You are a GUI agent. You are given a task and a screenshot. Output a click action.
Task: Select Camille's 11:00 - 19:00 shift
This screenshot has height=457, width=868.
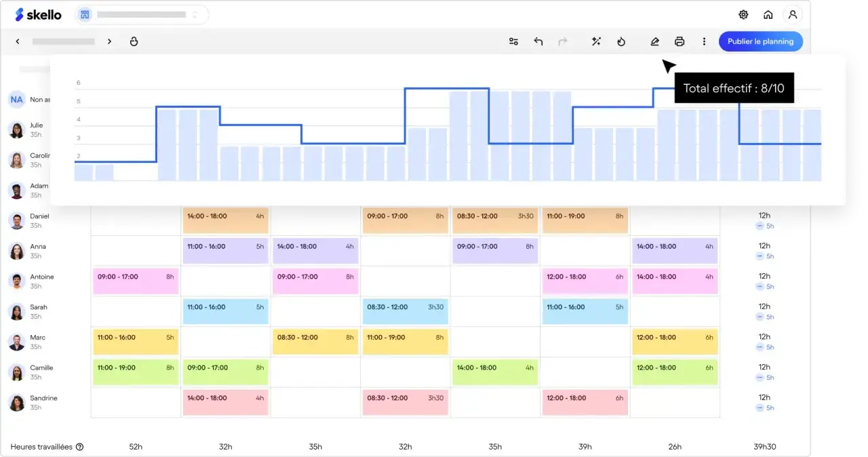(136, 372)
